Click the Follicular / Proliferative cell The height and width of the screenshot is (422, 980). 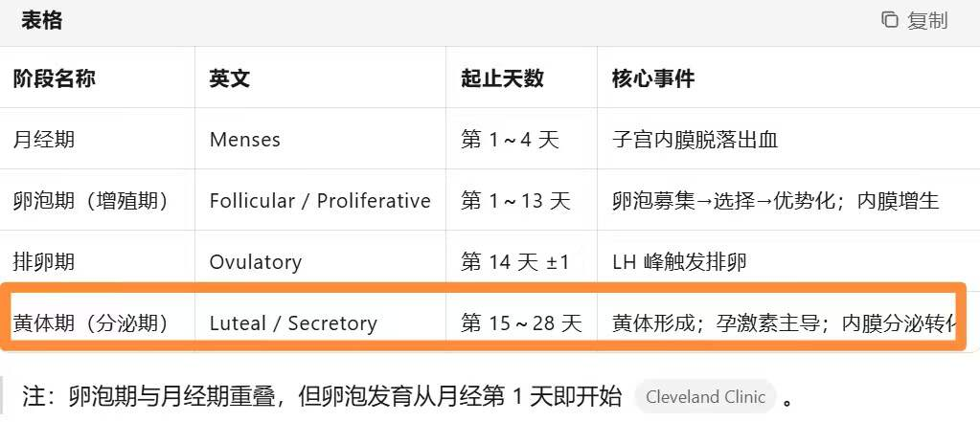(x=320, y=201)
